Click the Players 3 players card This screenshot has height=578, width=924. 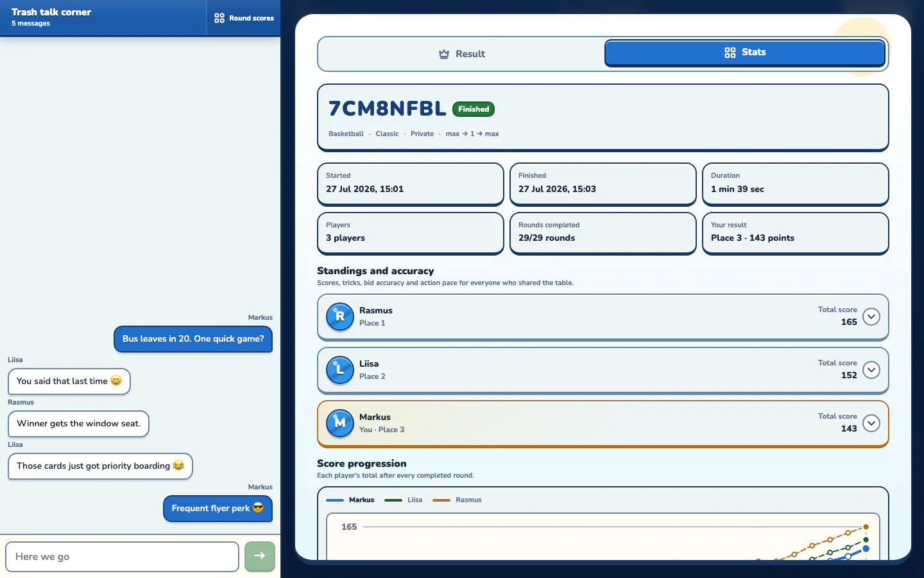tap(411, 233)
